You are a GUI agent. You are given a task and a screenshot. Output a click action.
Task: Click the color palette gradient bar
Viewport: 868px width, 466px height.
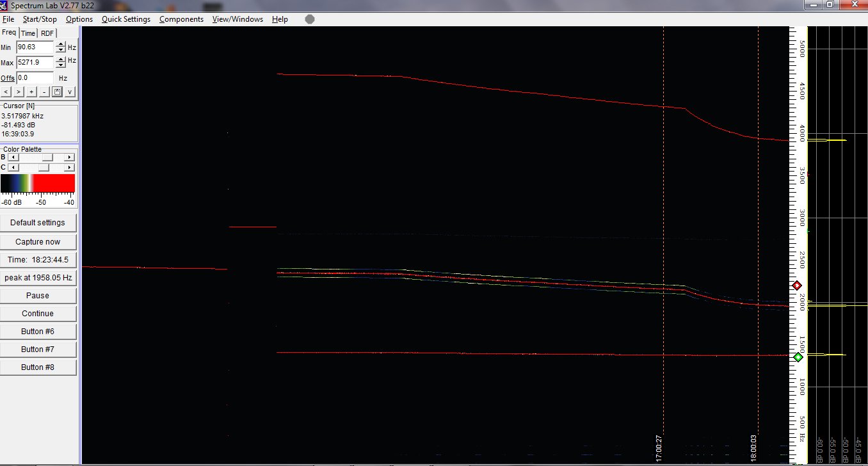point(38,184)
